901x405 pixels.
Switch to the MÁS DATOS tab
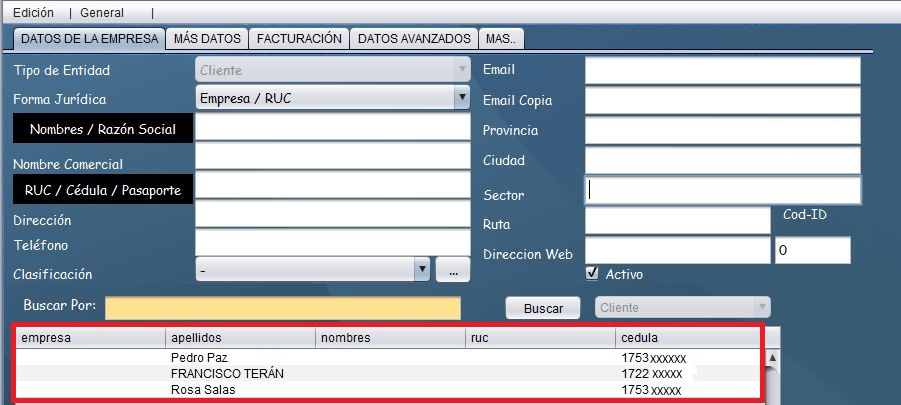207,39
